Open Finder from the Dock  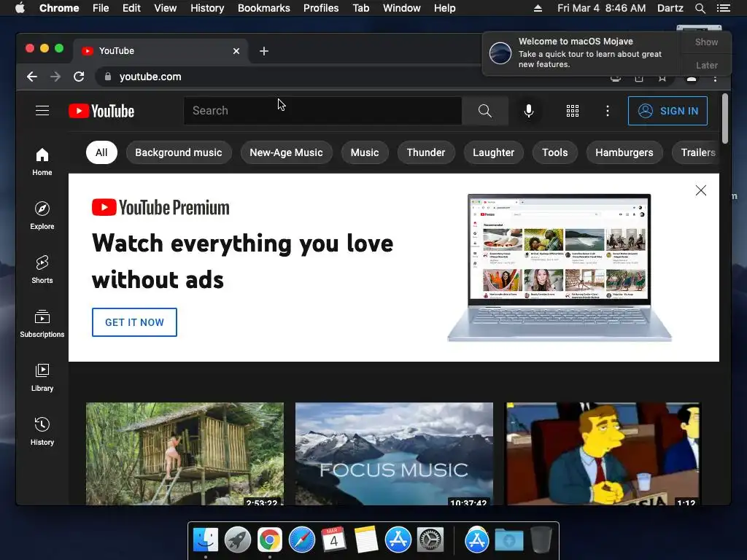coord(205,540)
